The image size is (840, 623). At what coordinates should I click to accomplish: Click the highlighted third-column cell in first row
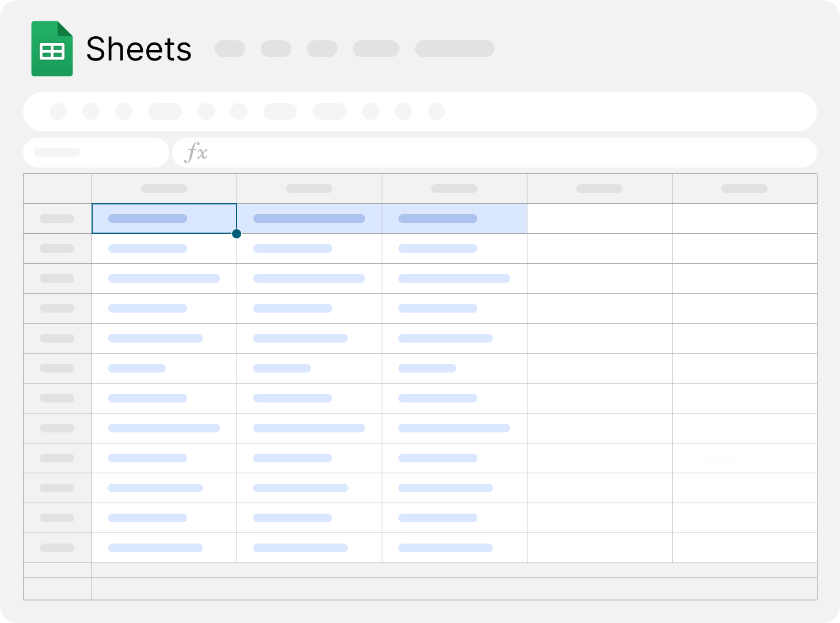[454, 219]
